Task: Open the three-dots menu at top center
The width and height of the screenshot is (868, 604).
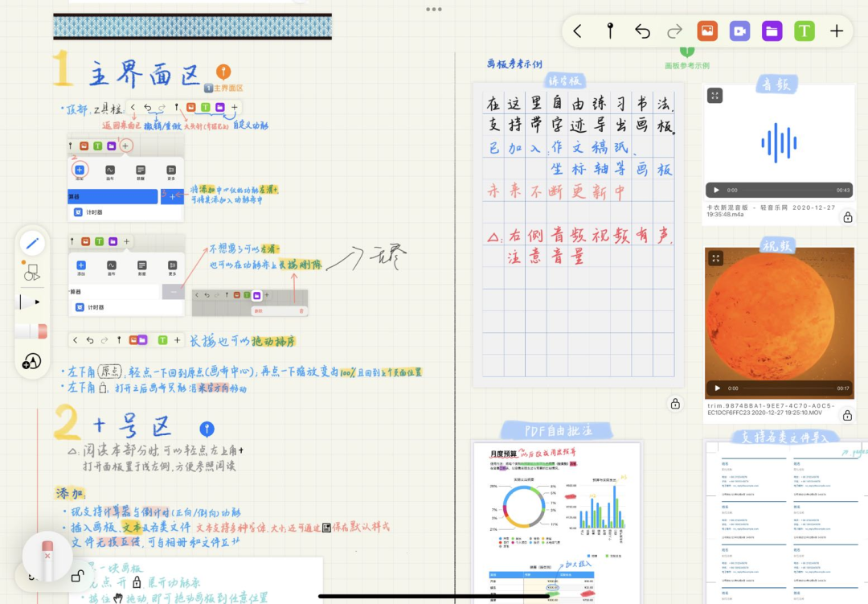Action: 434,9
